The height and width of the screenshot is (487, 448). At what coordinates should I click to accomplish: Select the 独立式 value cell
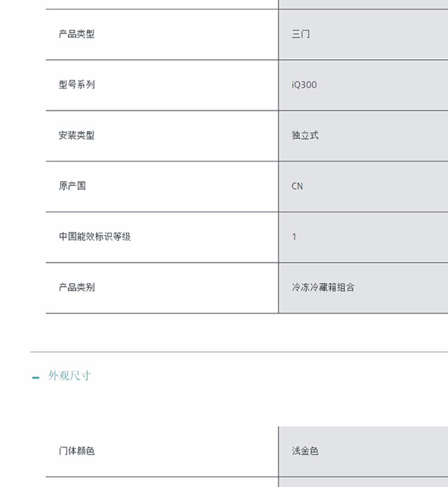coord(305,135)
